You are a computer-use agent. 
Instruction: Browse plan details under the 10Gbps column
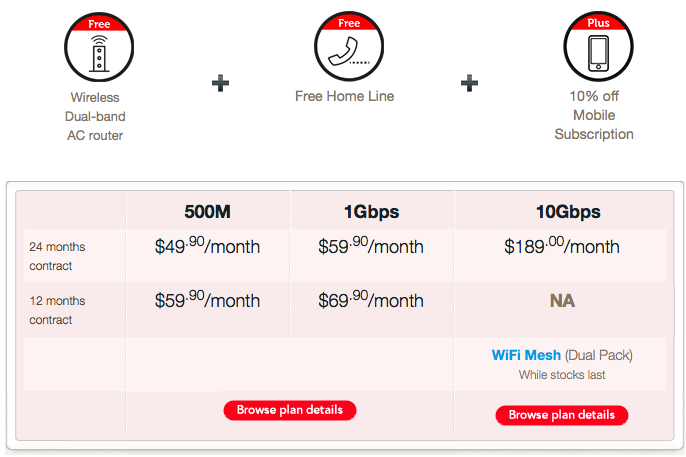point(561,415)
